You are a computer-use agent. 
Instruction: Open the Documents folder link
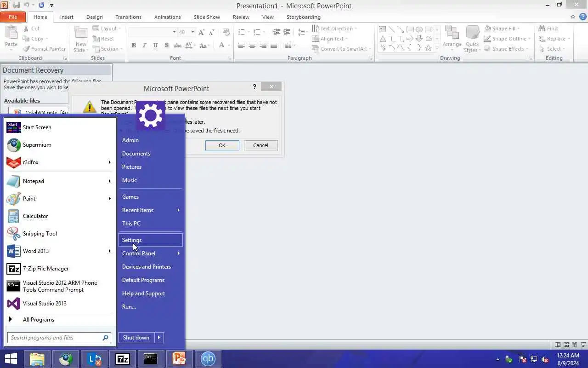click(x=151, y=154)
